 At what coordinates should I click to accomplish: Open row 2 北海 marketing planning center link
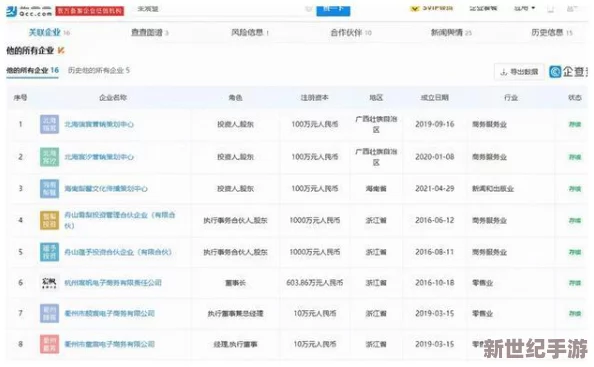click(x=99, y=157)
